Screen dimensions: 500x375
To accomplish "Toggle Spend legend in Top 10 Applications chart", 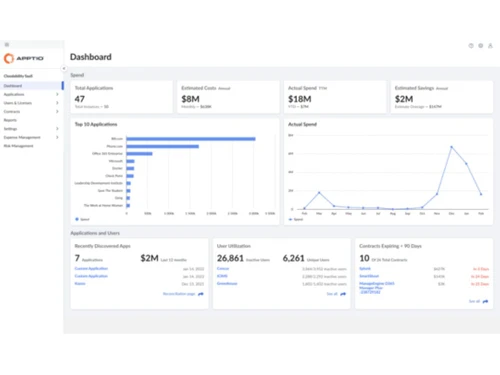I will pos(82,219).
